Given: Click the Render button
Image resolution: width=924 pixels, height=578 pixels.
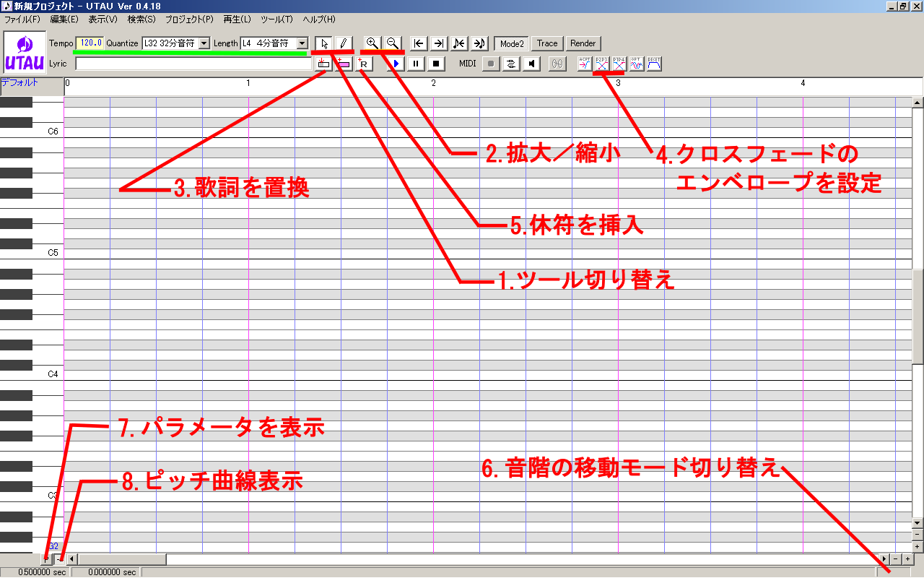Looking at the screenshot, I should click(x=583, y=43).
